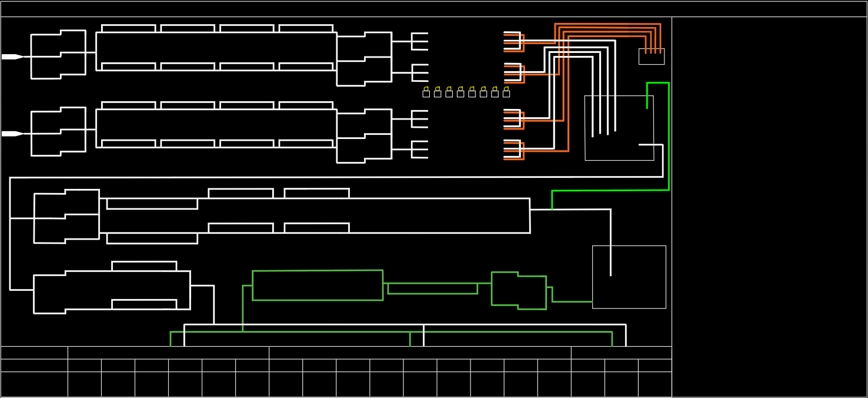The image size is (868, 398).
Task: Select the seventh yellow-marked small square box
Action: click(495, 94)
